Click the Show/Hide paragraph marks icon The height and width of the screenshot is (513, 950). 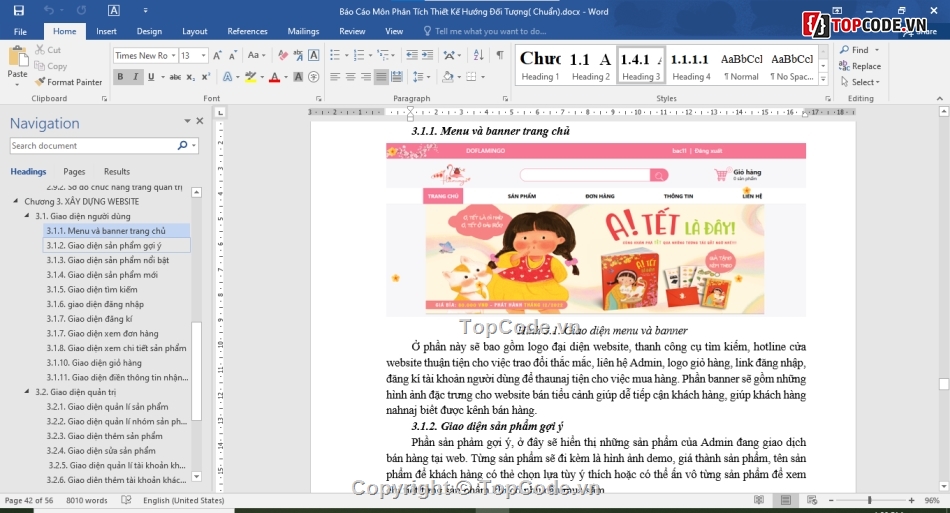pos(499,55)
